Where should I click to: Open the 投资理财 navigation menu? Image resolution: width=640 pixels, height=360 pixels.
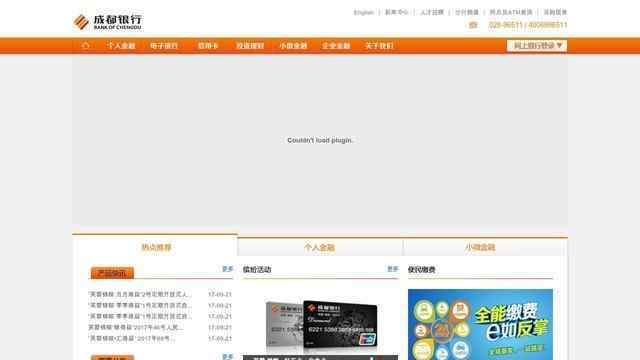[x=250, y=46]
